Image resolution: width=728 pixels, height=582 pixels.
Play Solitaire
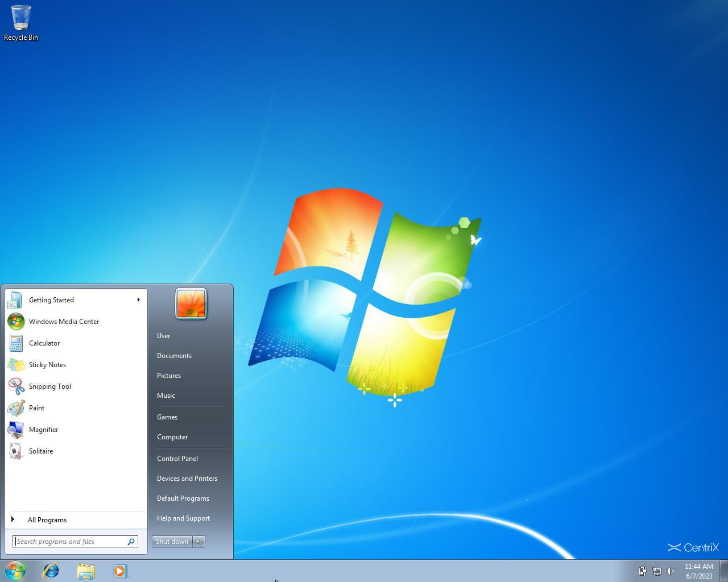click(40, 451)
